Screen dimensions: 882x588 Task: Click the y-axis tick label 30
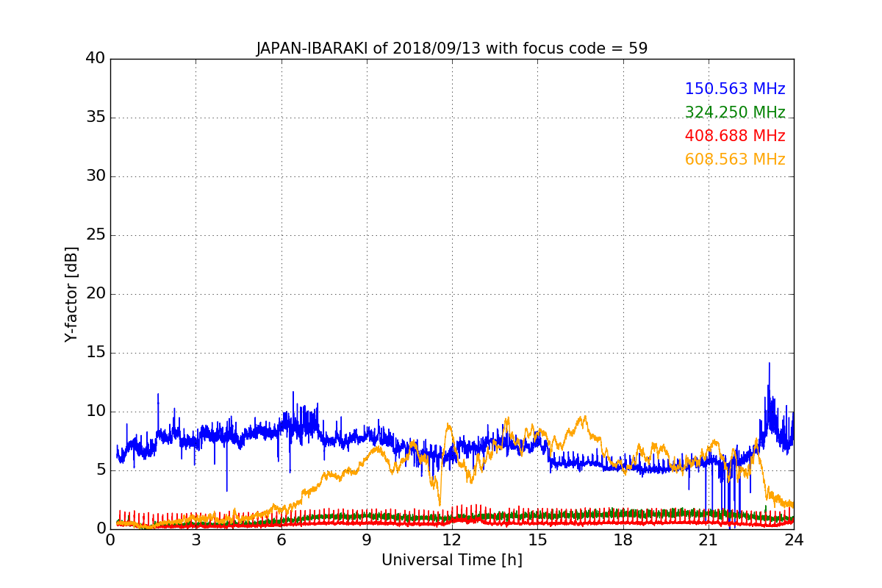pos(96,176)
